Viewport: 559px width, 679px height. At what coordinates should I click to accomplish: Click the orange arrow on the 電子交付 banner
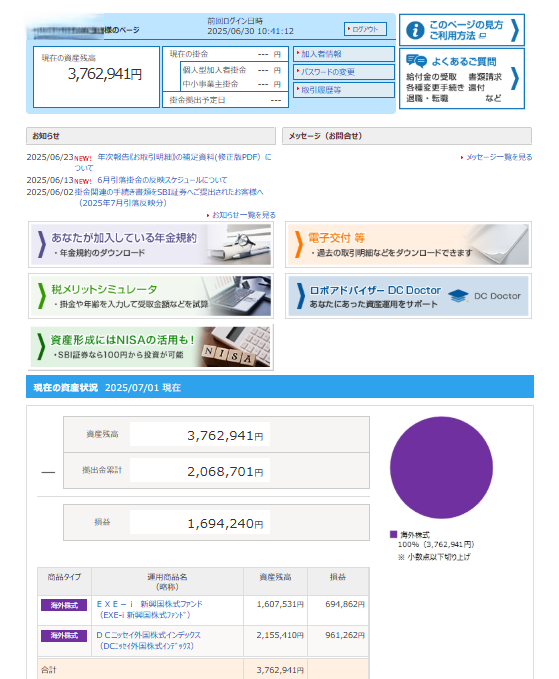coord(299,245)
